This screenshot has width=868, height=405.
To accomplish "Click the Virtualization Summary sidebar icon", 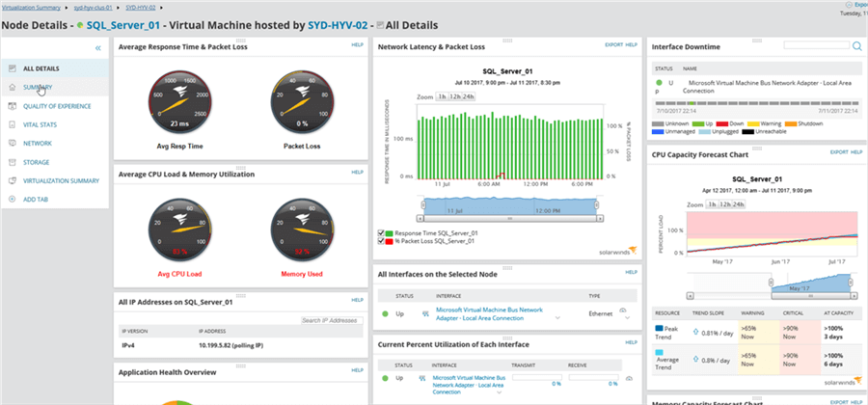I will 13,181.
